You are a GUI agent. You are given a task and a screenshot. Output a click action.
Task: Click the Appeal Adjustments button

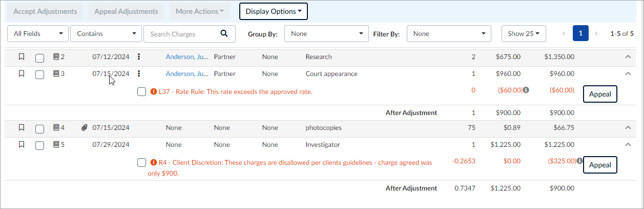126,11
